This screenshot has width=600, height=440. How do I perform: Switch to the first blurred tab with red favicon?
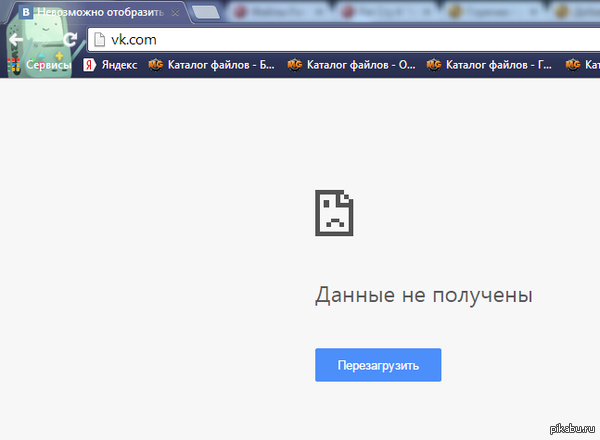click(290, 14)
